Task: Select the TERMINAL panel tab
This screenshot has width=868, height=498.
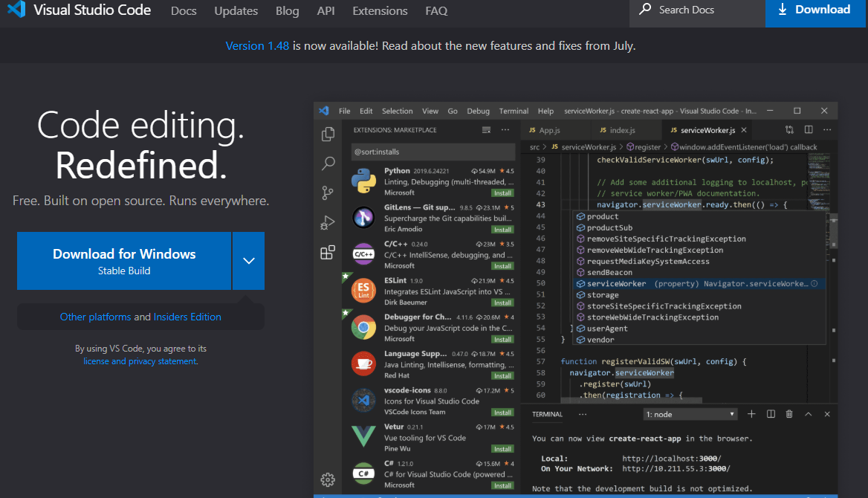Action: (x=547, y=414)
